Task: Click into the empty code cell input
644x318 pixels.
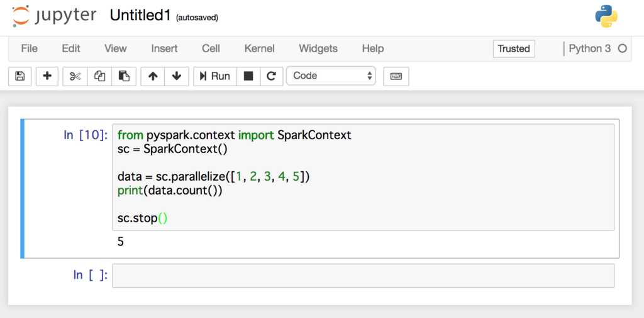Action: (x=363, y=276)
